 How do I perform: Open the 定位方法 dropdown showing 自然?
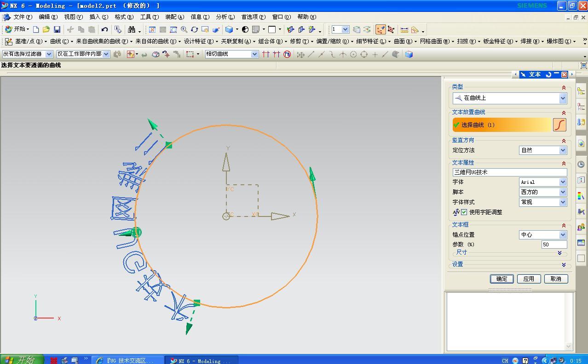[x=543, y=150]
